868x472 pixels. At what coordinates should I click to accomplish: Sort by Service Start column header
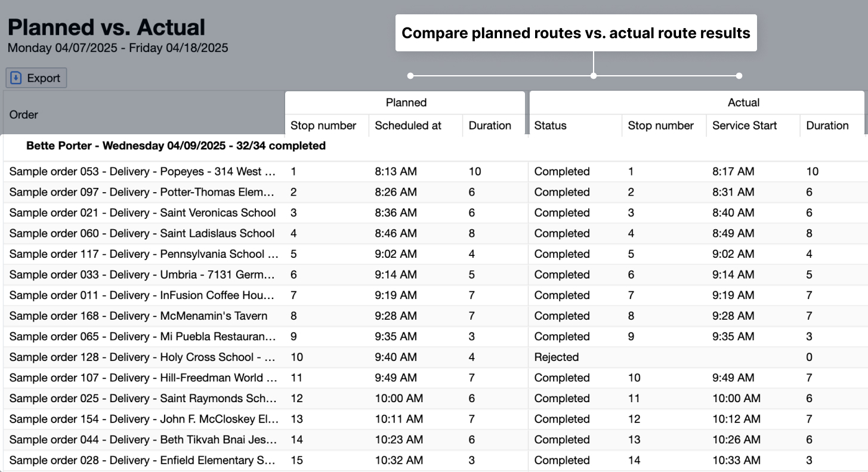click(745, 125)
